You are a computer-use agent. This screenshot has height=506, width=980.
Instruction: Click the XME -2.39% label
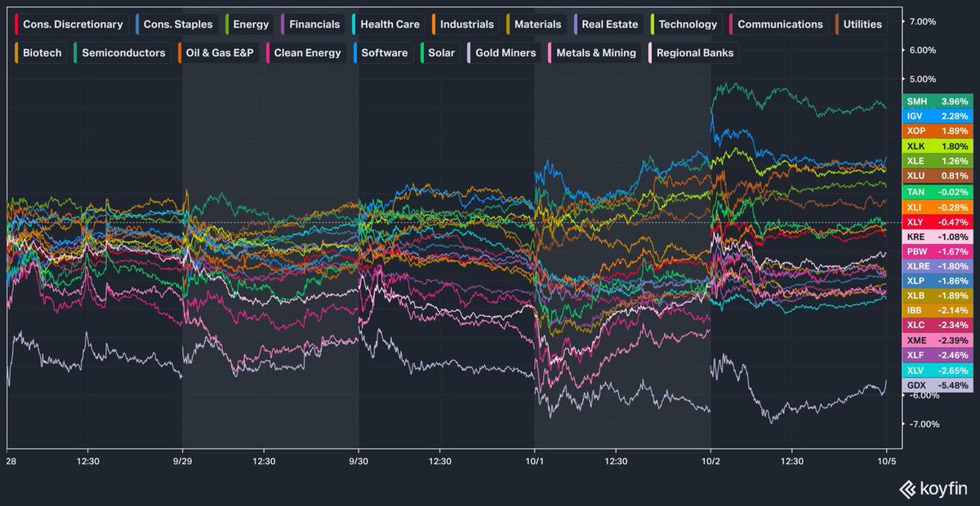(938, 340)
